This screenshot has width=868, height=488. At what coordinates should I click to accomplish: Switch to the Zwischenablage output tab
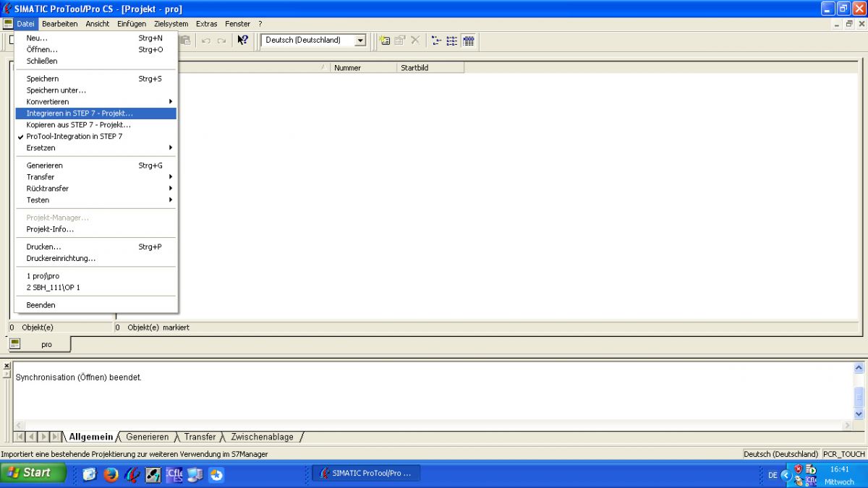(262, 437)
